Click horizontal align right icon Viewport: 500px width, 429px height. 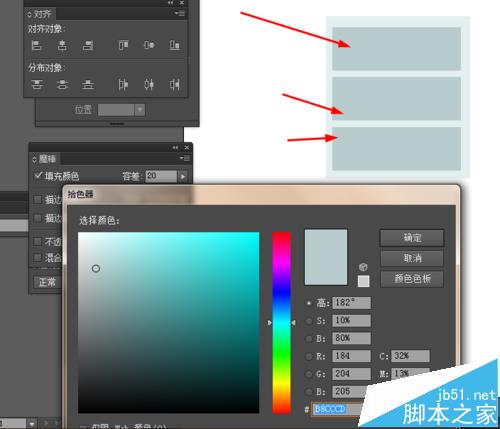click(x=88, y=45)
